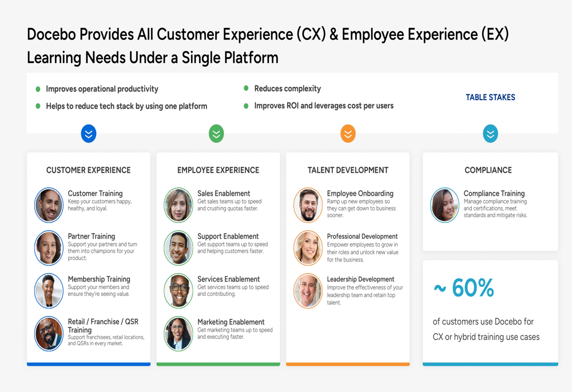Select the Retail / Franchise / QSR avatar photo
The width and height of the screenshot is (572, 392).
pyautogui.click(x=49, y=334)
